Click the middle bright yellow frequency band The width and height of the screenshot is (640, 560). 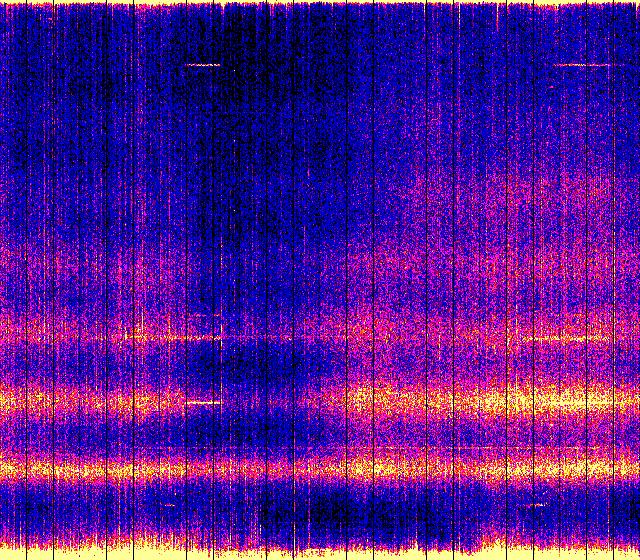(320, 402)
